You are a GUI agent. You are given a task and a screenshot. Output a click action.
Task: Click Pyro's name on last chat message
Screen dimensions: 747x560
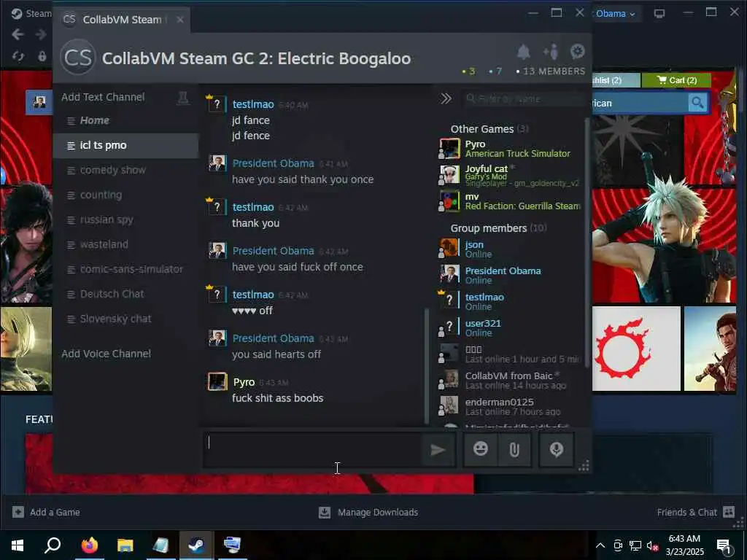point(244,382)
